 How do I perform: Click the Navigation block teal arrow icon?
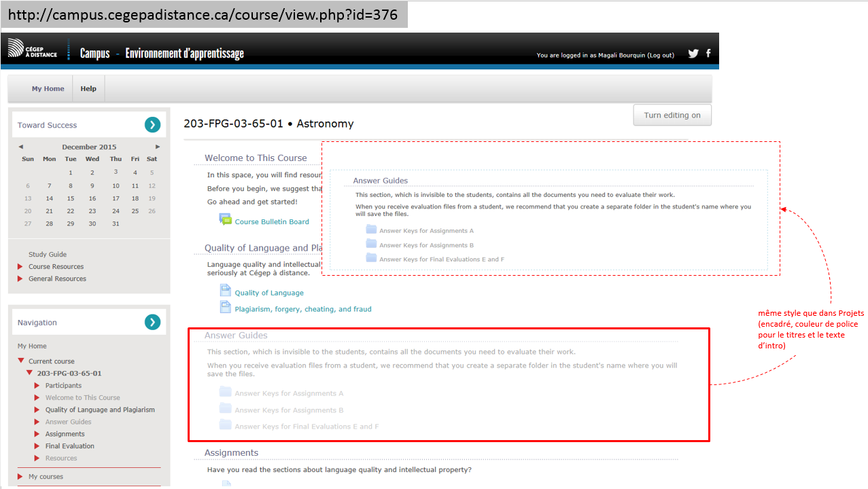(152, 322)
